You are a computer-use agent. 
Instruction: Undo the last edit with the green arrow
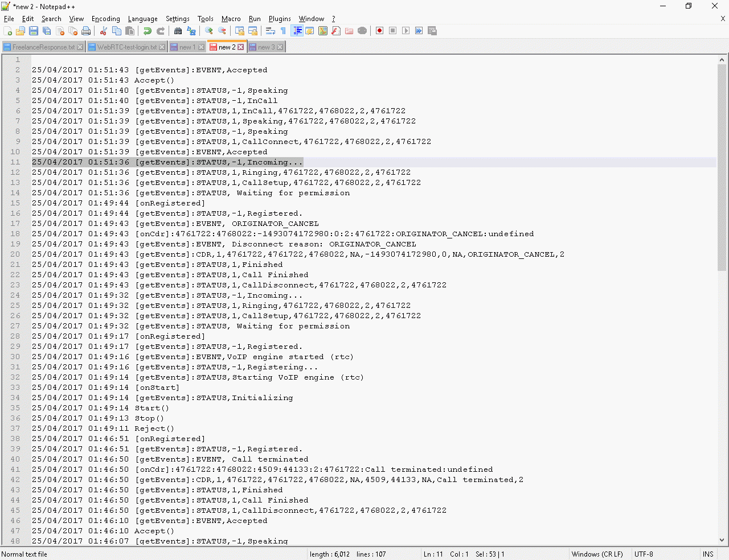[148, 31]
